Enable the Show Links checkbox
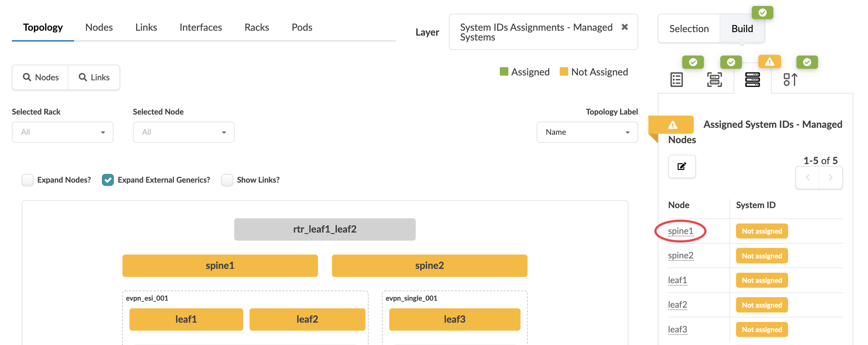This screenshot has height=345, width=868. click(x=227, y=180)
